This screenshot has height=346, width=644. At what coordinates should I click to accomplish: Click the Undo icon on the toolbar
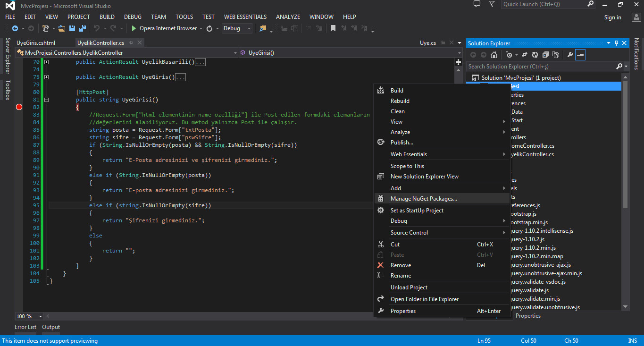(96, 28)
